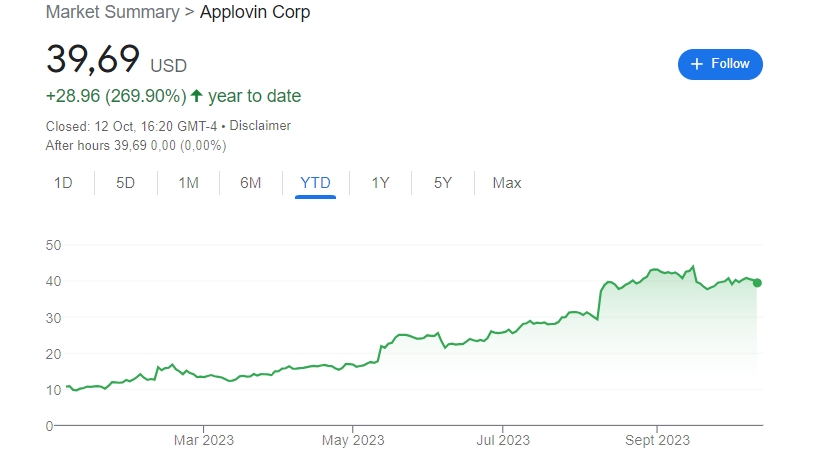Open the 5Y time range

(x=443, y=183)
